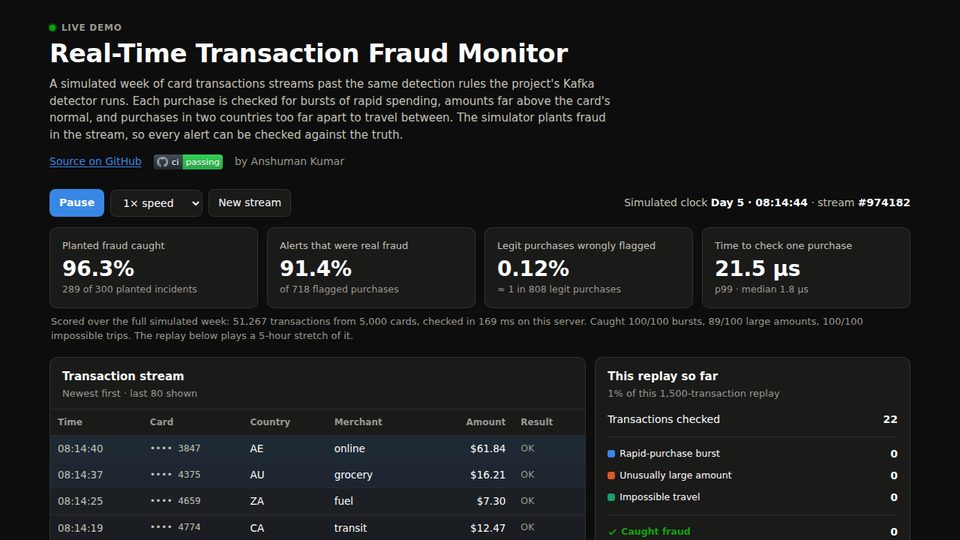The image size is (960, 540).
Task: Pause the transaction replay
Action: (77, 203)
